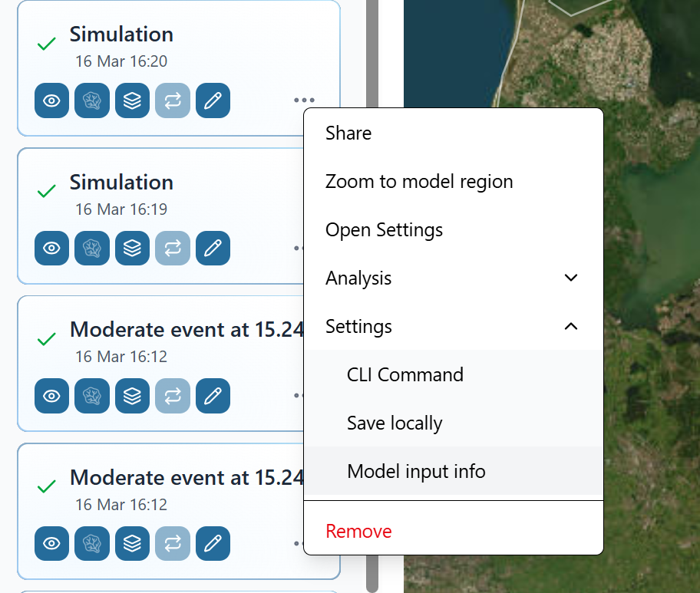
Task: Click pencil edit icon on Simulation 16:19 card
Action: [213, 248]
